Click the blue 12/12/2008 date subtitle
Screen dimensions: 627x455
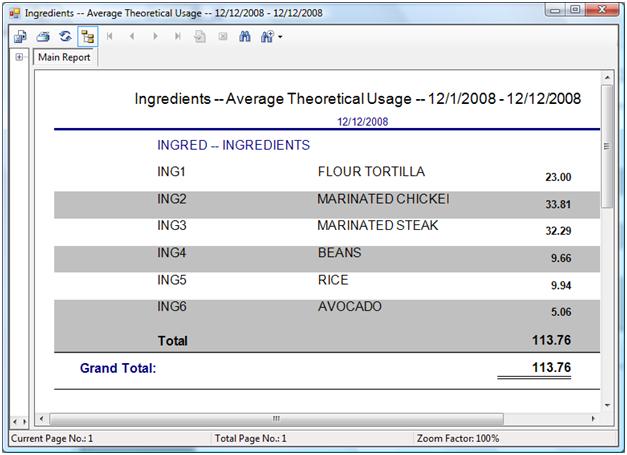point(362,122)
